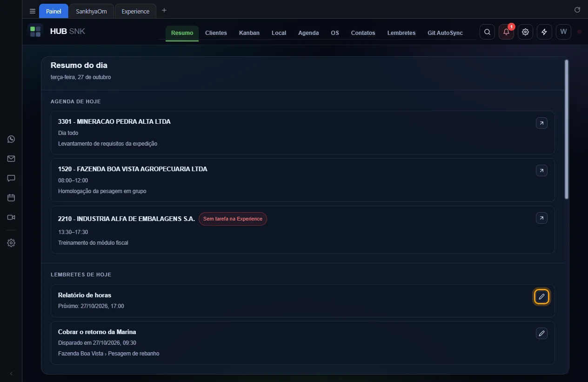Click the 13:30–17:30 time text
The image size is (588, 382).
point(73,232)
